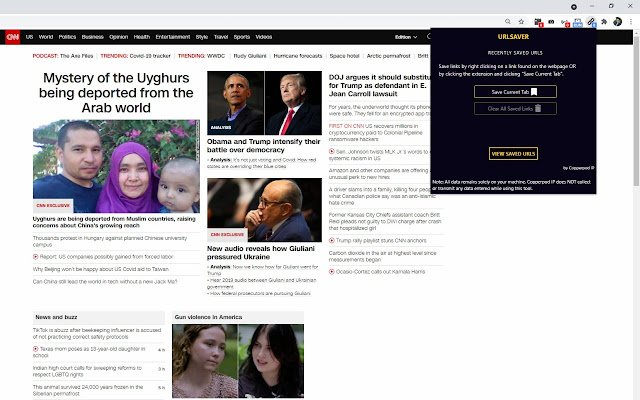Screen dimensions: 640x400
Task: Open Mystery of the Uyghurs headline
Action: [x=116, y=93]
